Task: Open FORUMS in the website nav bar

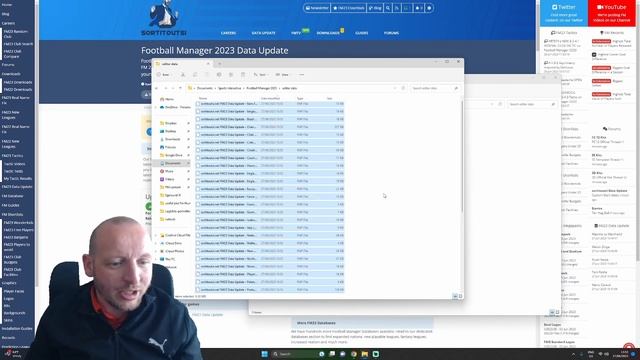Action: 391,33
